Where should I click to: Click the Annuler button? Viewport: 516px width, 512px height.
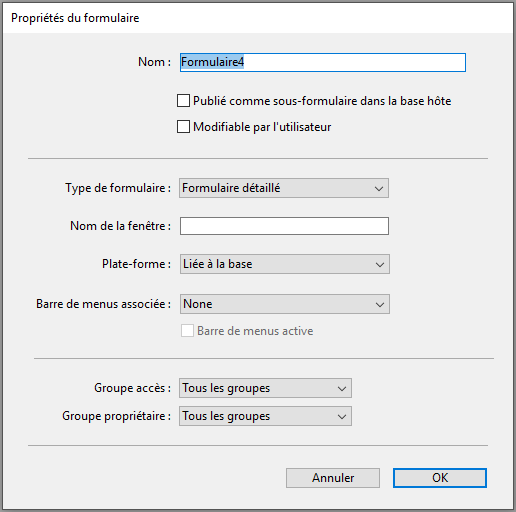tap(333, 478)
